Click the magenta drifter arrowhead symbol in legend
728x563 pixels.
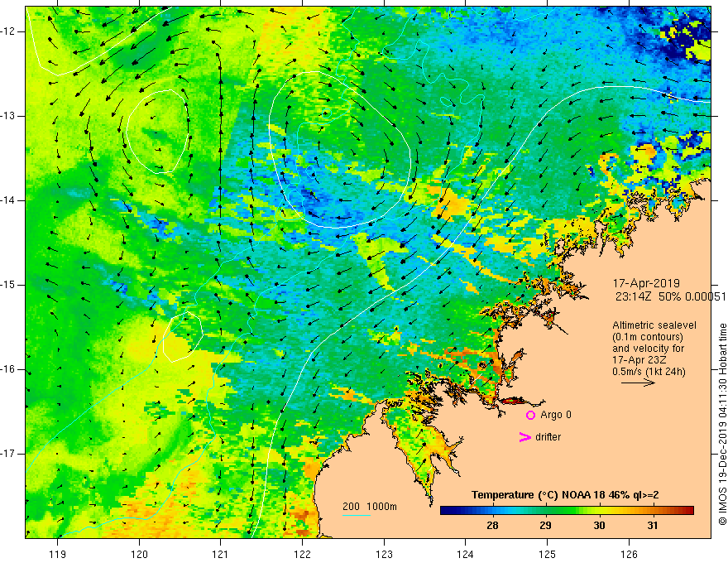pos(524,437)
